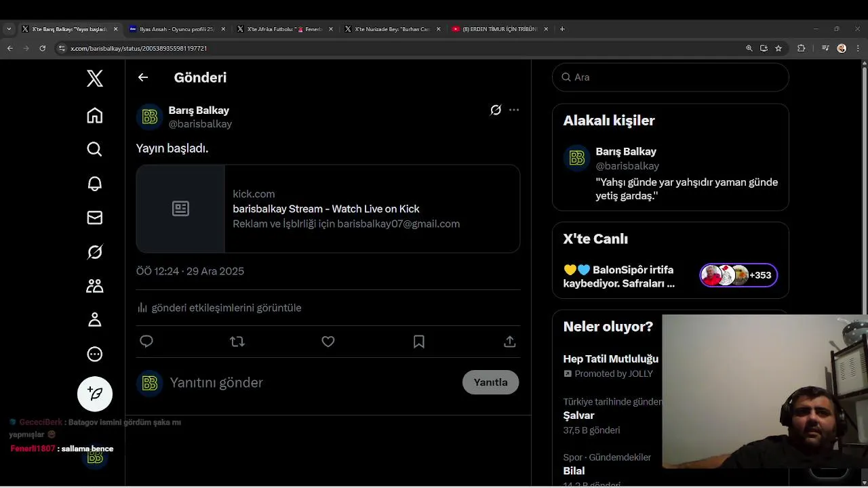868x488 pixels.
Task: Click the compose post button
Action: 95,394
